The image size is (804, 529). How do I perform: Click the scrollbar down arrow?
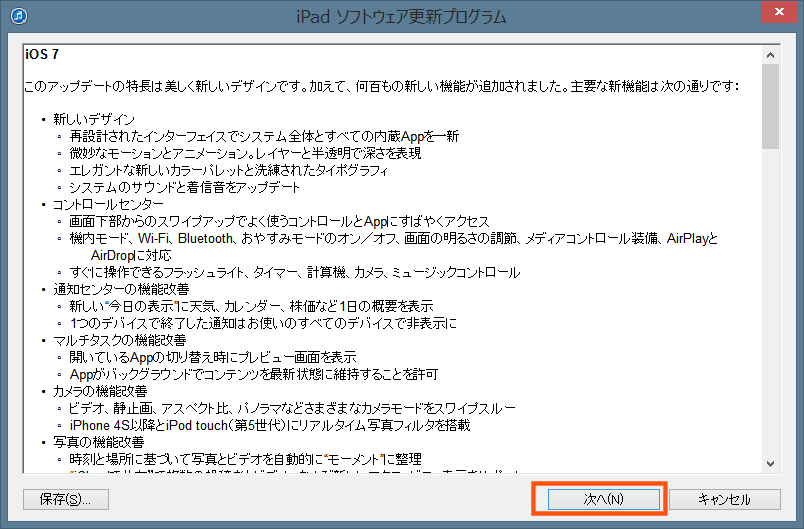[770, 463]
